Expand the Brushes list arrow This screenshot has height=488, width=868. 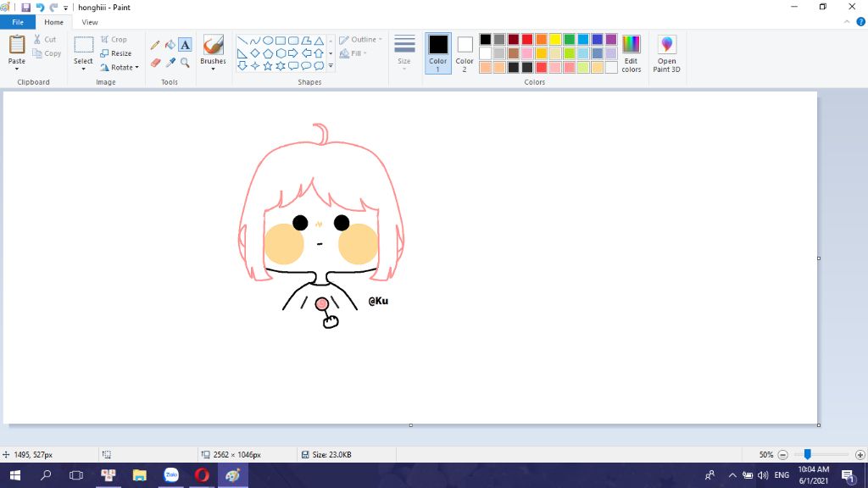point(213,69)
